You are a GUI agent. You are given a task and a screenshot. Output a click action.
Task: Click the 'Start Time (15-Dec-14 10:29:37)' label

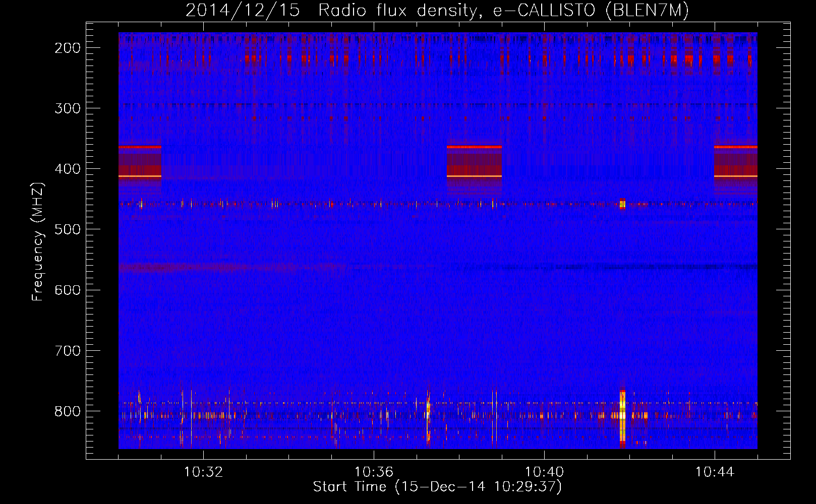click(437, 487)
